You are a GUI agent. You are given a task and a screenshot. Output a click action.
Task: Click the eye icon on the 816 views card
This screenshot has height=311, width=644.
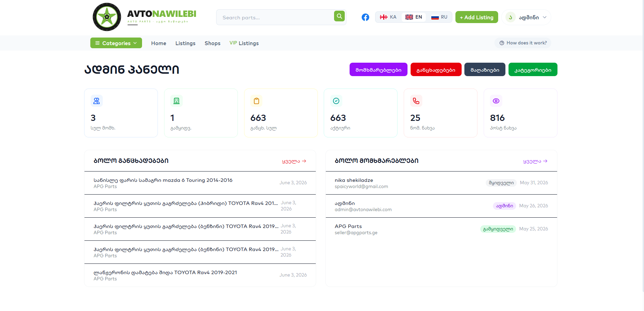(x=496, y=101)
